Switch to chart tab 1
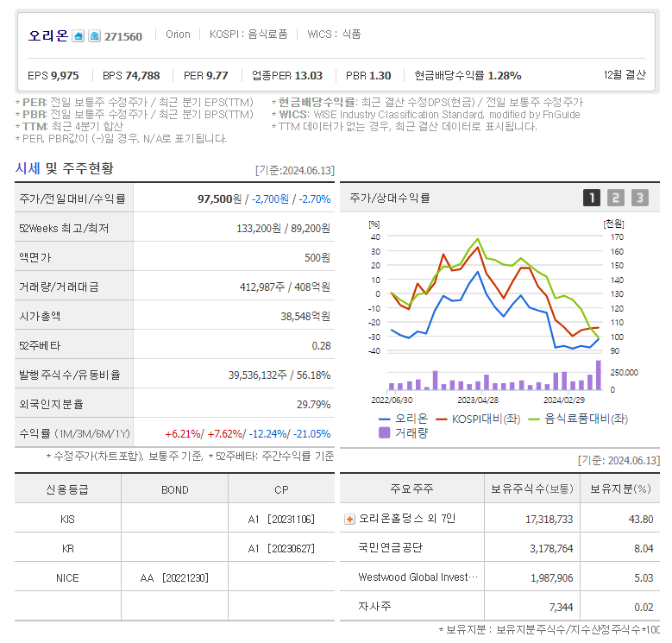The height and width of the screenshot is (643, 672). point(592,198)
